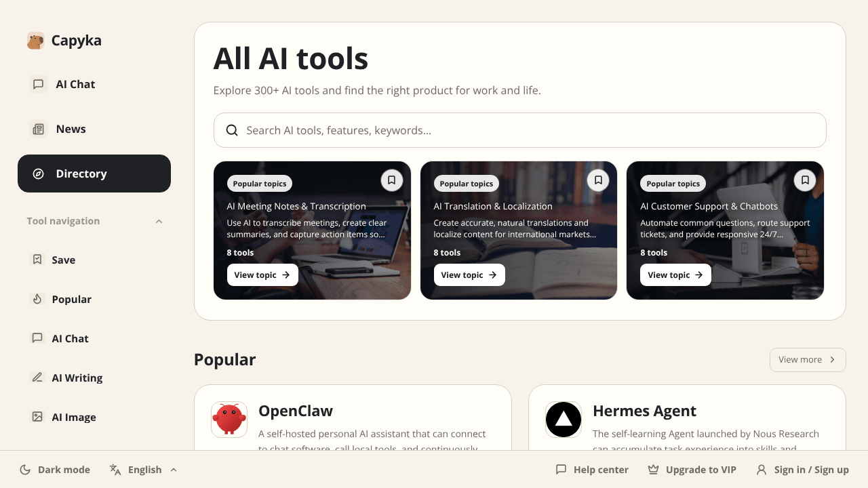Click Upgrade to VIP
The width and height of the screenshot is (868, 488).
tap(692, 470)
